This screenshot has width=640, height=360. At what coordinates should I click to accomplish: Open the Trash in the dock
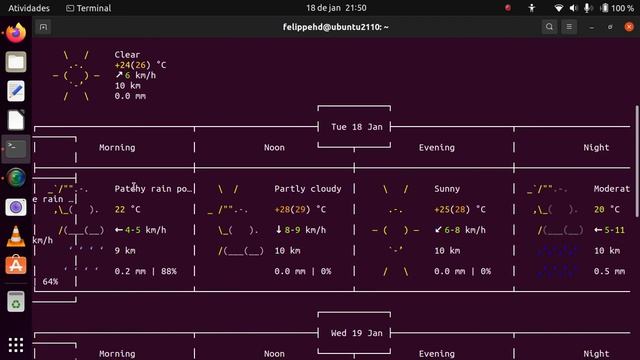16,302
